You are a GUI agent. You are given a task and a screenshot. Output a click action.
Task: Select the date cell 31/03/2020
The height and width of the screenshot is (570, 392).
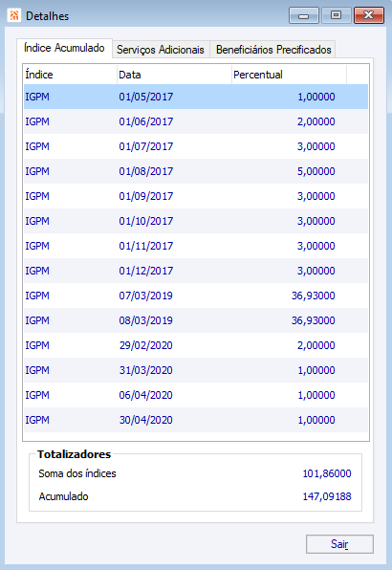pos(145,370)
